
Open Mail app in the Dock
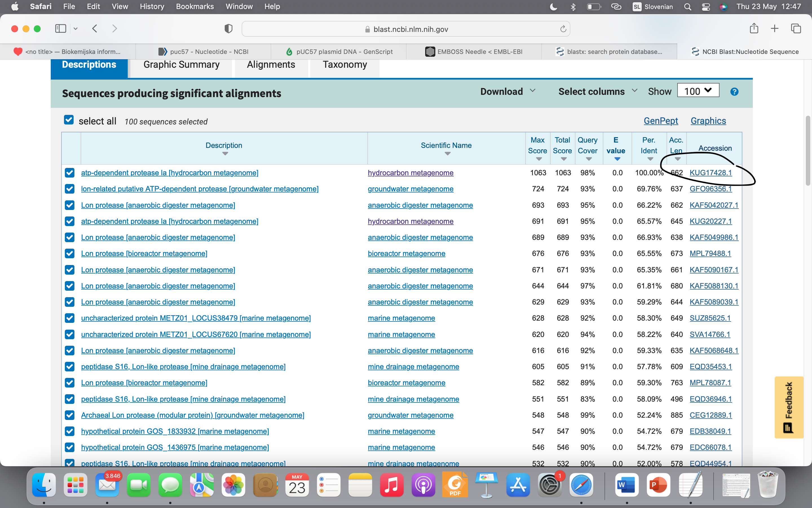107,485
